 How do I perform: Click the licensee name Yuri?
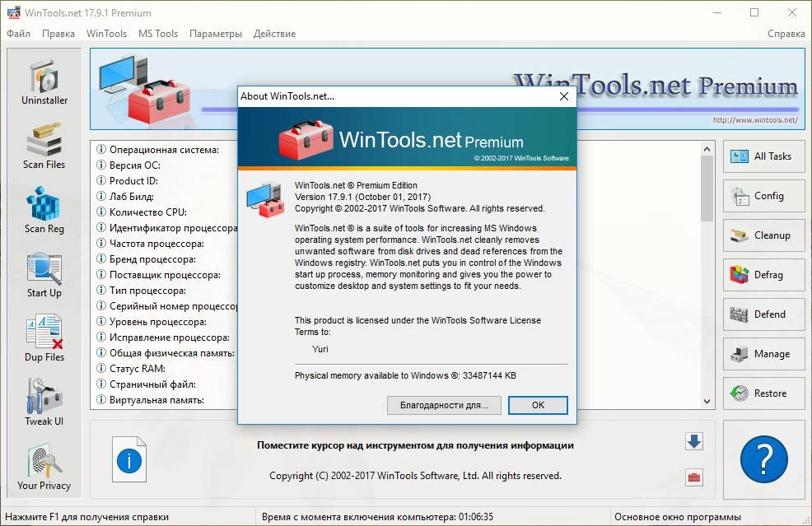pos(320,349)
